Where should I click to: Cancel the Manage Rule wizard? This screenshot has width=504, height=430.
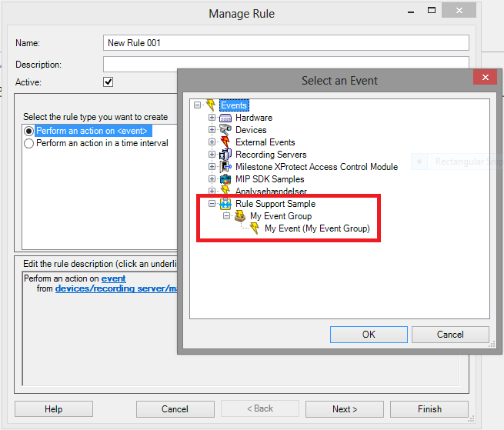pos(175,409)
